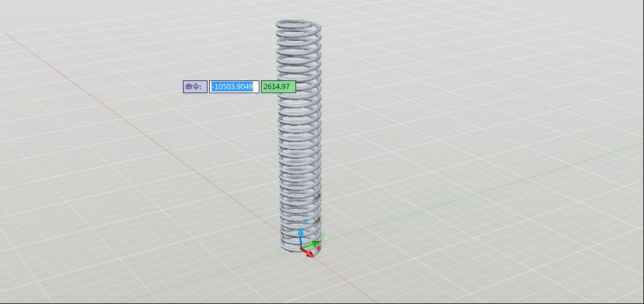
Task: Click the blue Z letter label
Action: click(x=305, y=222)
